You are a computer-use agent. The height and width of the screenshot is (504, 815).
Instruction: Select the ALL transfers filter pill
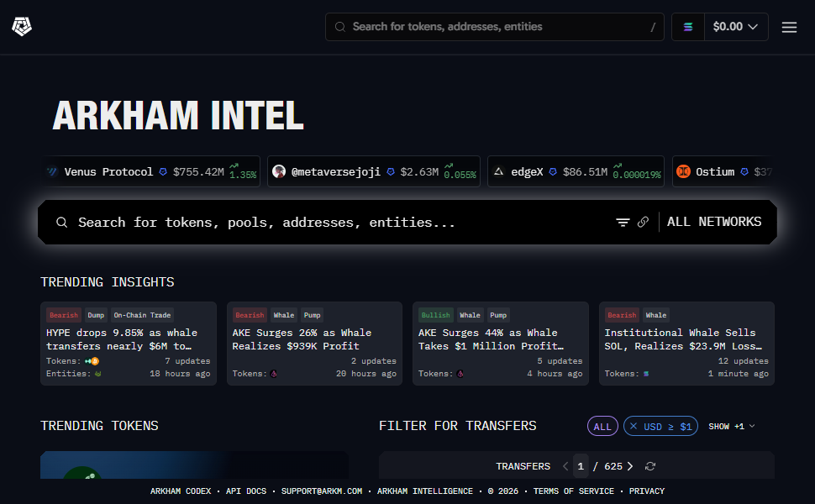[602, 426]
